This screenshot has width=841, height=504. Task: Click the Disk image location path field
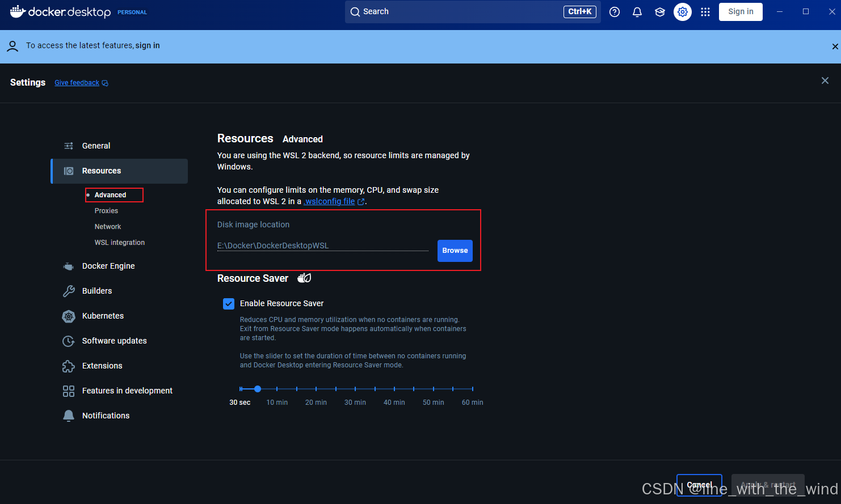pos(323,245)
